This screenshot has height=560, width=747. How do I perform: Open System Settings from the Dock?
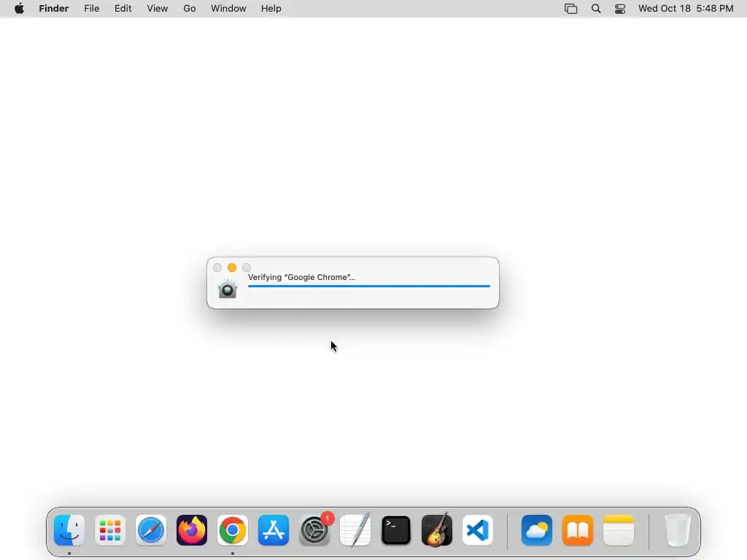coord(314,530)
